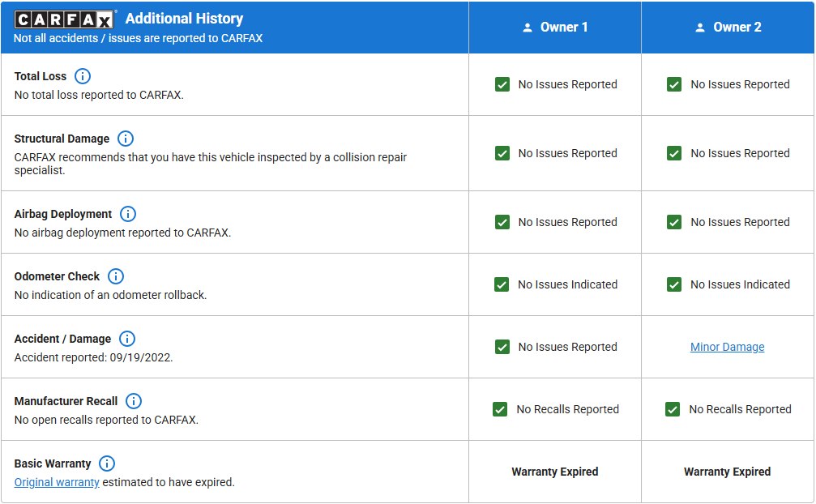Image resolution: width=816 pixels, height=504 pixels.
Task: Click Owner 2 Odometer Check green checkmark
Action: coord(674,284)
